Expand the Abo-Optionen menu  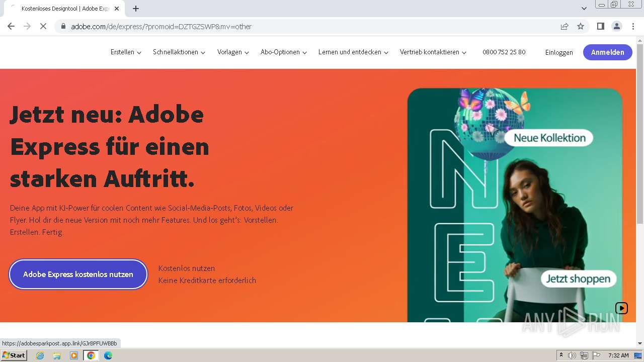click(284, 52)
